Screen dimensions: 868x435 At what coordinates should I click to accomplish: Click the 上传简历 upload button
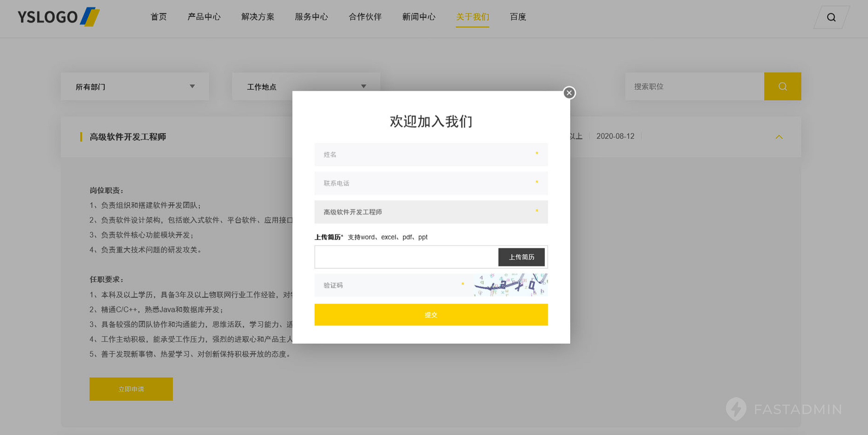click(522, 257)
